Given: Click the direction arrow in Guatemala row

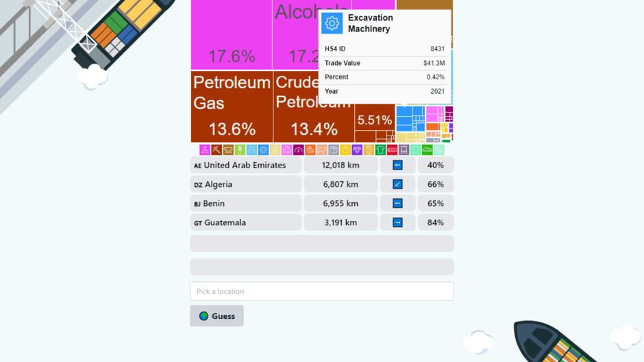Looking at the screenshot, I should tap(397, 222).
